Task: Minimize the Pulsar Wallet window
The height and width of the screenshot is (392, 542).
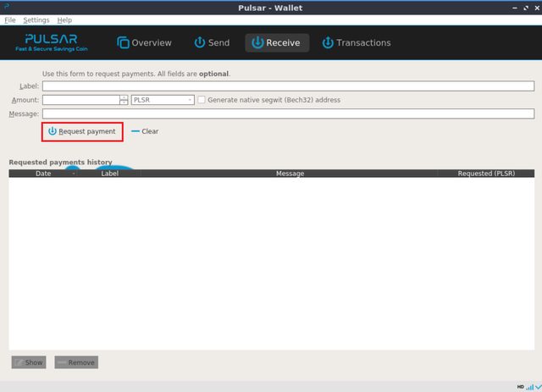Action: point(515,8)
